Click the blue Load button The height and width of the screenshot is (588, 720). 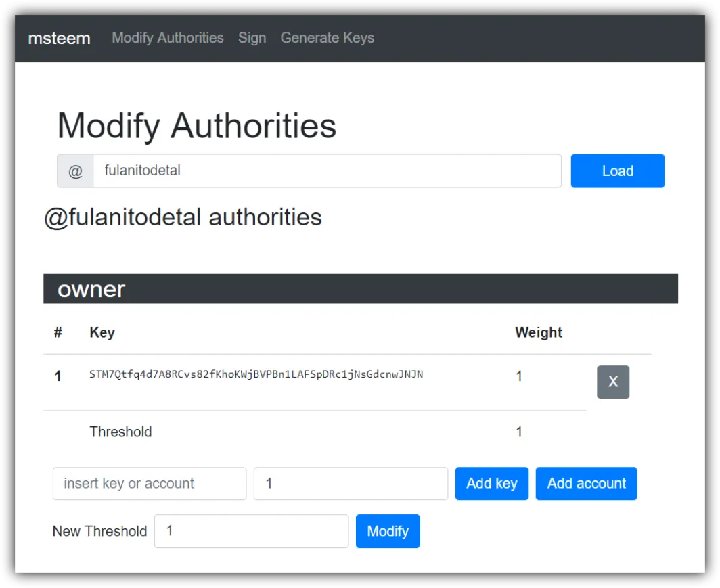point(618,171)
